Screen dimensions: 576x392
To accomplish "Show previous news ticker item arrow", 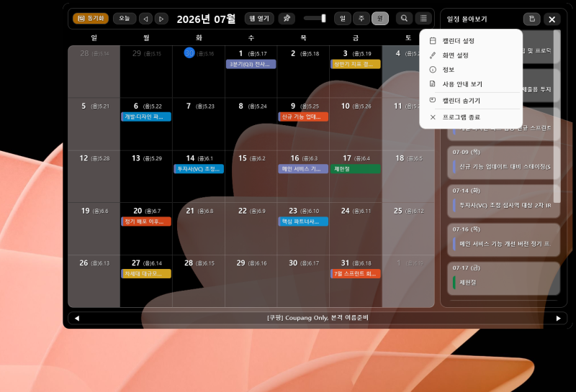I will click(77, 318).
